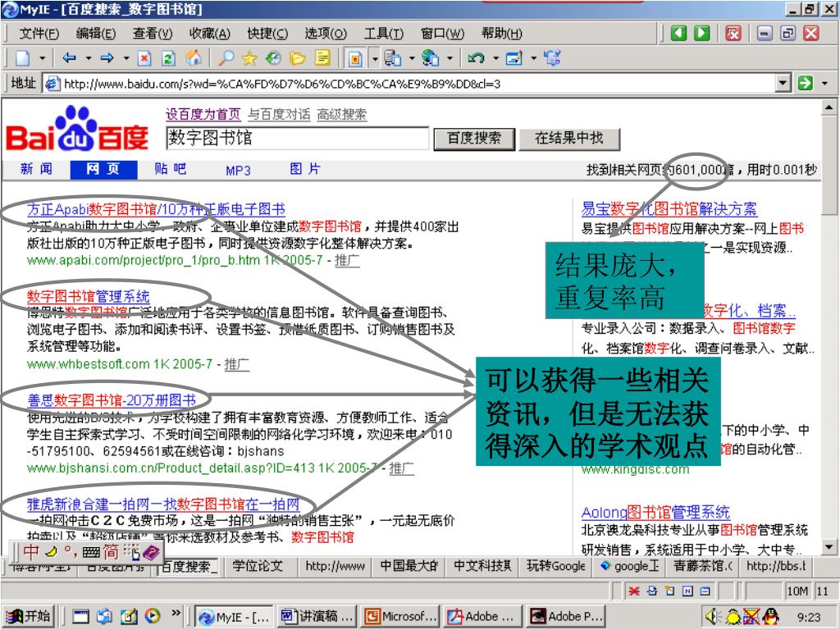Open the 选项(O) menu
Screen dimensions: 840x630
pyautogui.click(x=326, y=34)
